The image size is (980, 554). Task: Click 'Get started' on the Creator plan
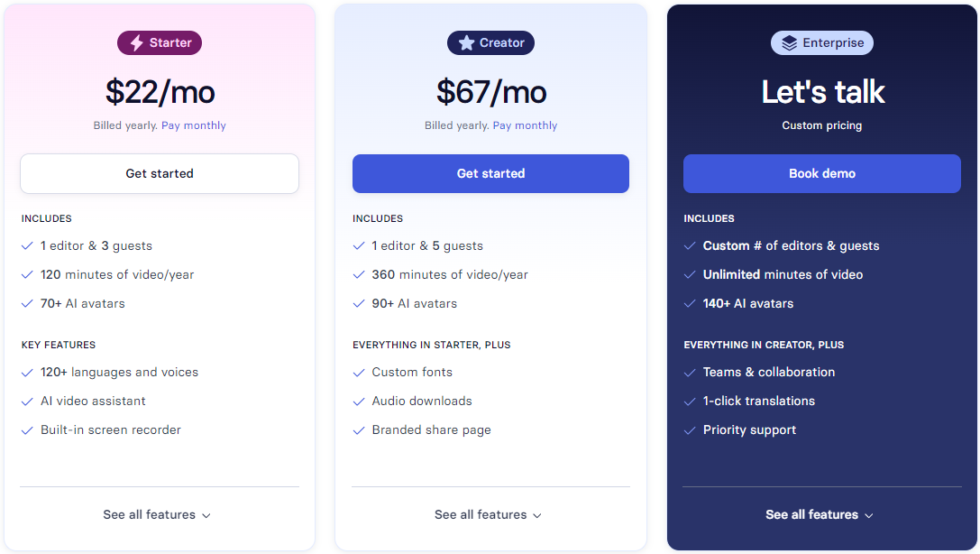click(x=490, y=173)
